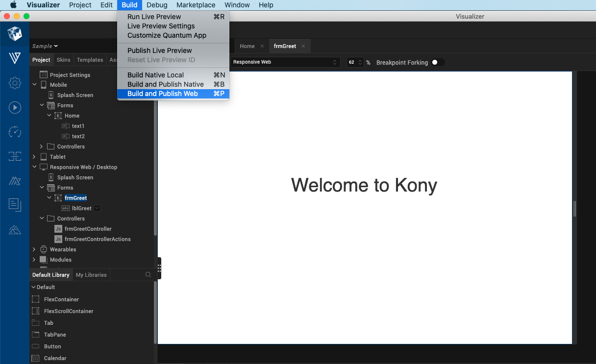Close the frmGreet editor tab

303,46
